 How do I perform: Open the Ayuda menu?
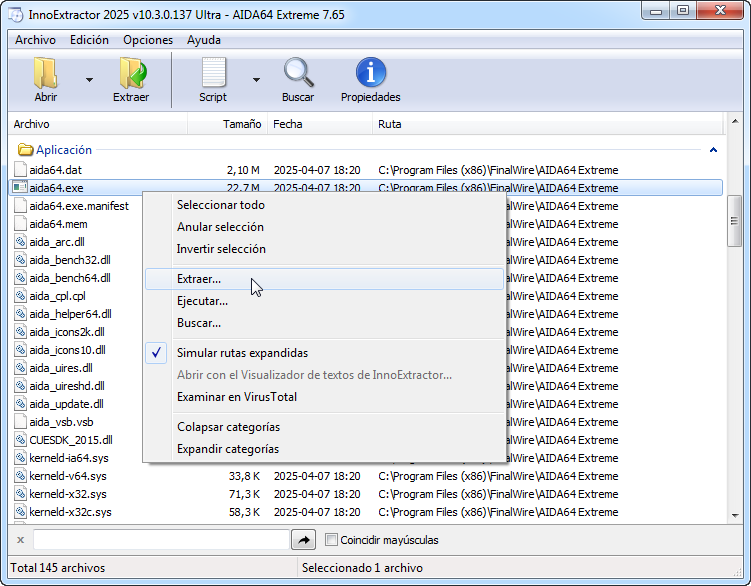[204, 40]
